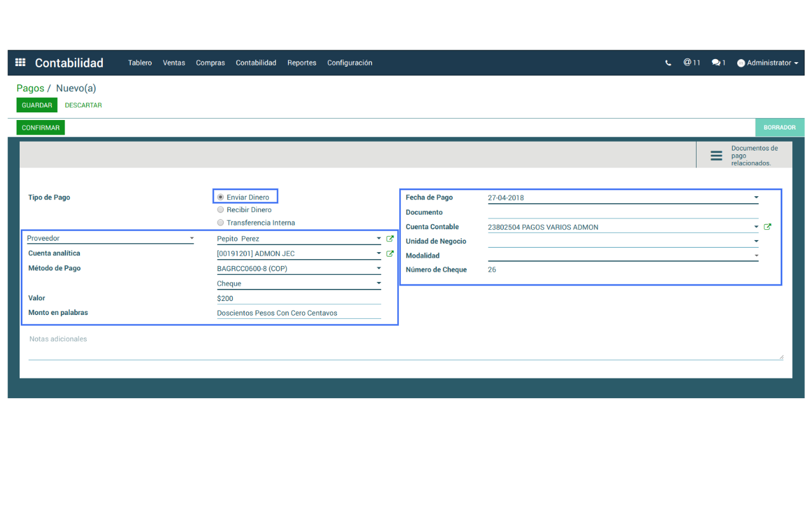Click the phone icon in top bar
The image size is (812, 508).
coord(668,63)
